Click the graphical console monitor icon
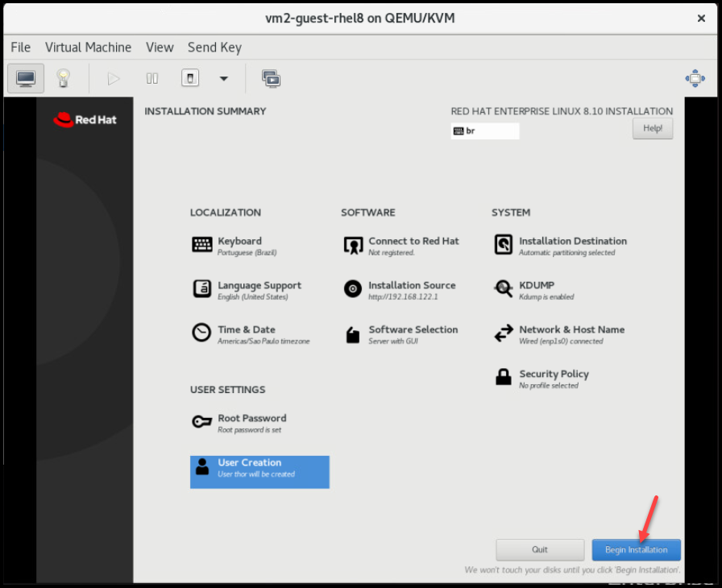 (26, 78)
